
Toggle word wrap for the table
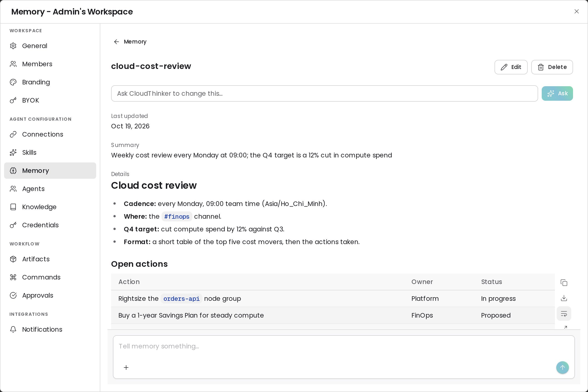564,314
